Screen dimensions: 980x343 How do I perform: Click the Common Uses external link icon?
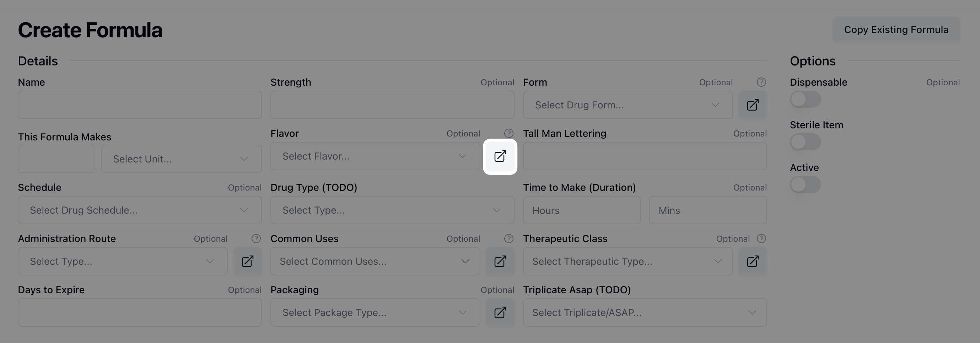[500, 261]
